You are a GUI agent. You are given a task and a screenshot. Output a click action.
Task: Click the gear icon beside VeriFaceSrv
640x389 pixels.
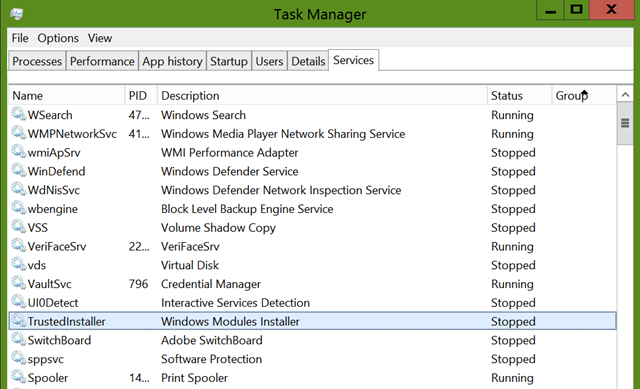click(18, 245)
